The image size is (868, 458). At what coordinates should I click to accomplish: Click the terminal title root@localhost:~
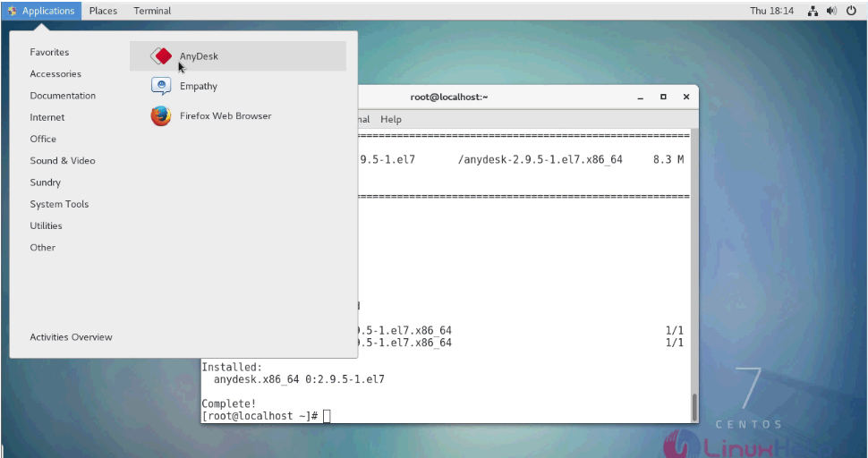449,97
